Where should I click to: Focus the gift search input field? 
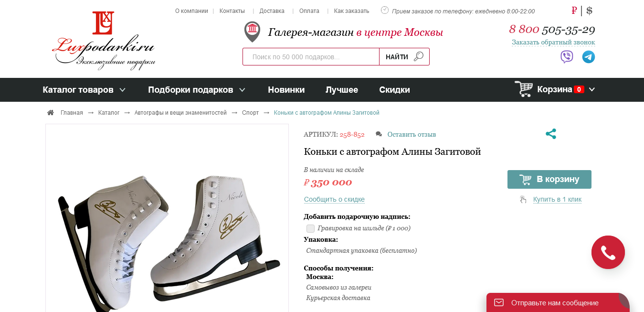pos(311,57)
